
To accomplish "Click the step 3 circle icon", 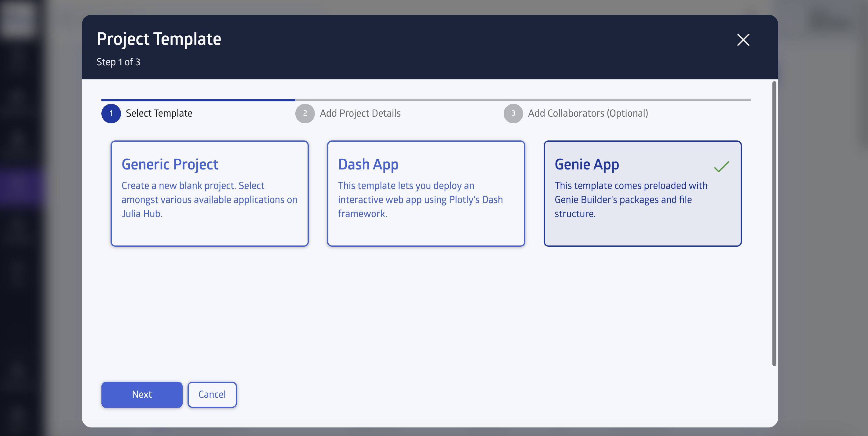I will (x=513, y=113).
